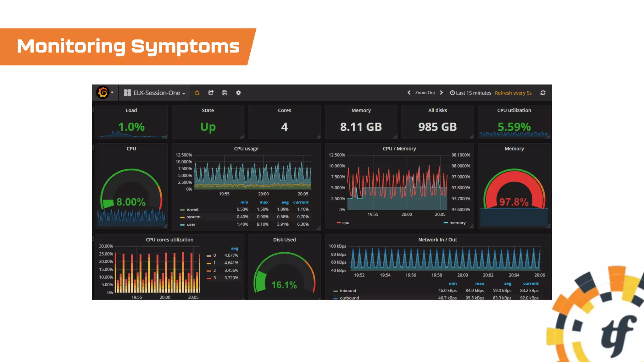644x362 pixels.
Task: Shift time range back with left chevron
Action: [x=409, y=93]
